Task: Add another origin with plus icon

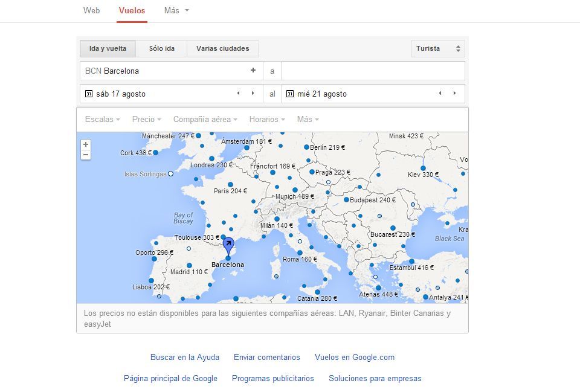Action: pyautogui.click(x=253, y=70)
